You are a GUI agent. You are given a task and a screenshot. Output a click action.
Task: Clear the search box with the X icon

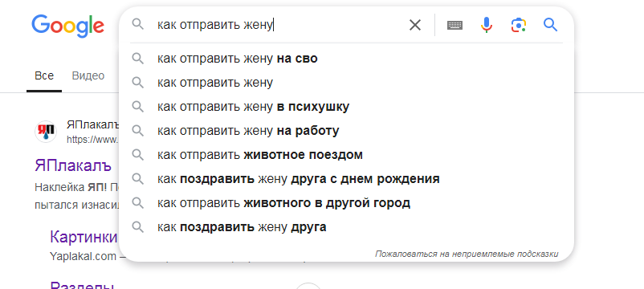coord(415,26)
